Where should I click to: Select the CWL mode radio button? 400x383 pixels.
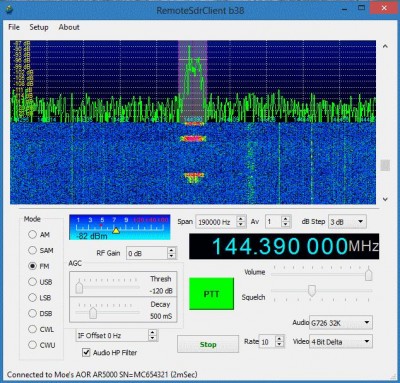click(32, 329)
